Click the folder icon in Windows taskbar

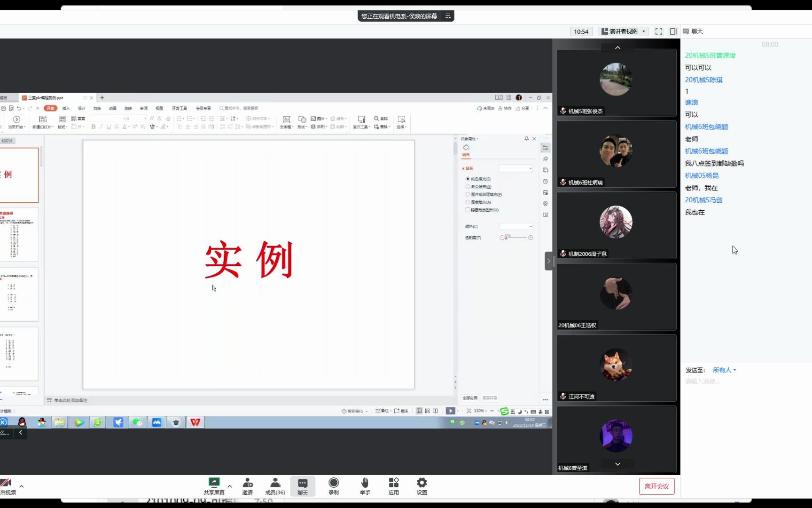tap(59, 422)
